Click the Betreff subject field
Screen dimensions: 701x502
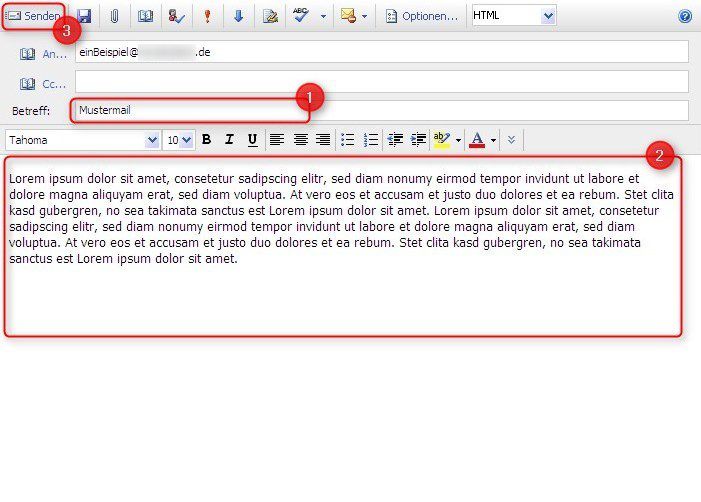tap(382, 110)
